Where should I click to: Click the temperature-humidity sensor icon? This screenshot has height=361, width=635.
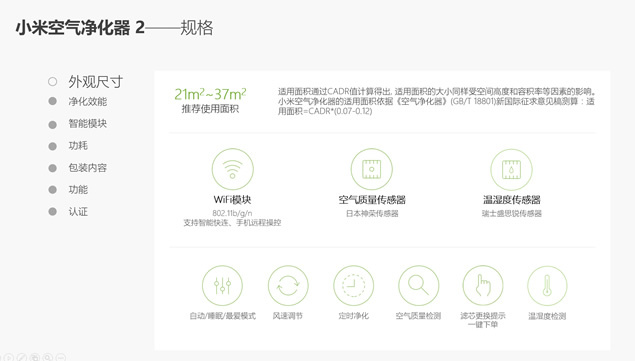[x=511, y=169]
